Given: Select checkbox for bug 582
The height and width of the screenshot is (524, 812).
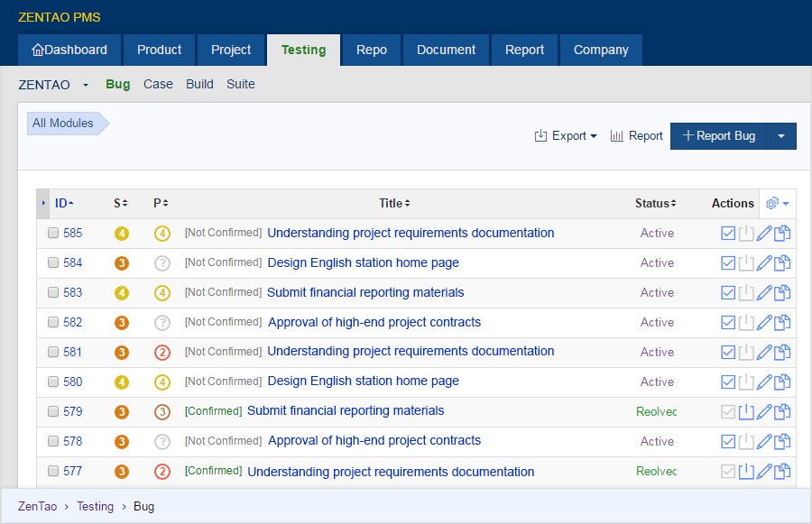Looking at the screenshot, I should (53, 322).
